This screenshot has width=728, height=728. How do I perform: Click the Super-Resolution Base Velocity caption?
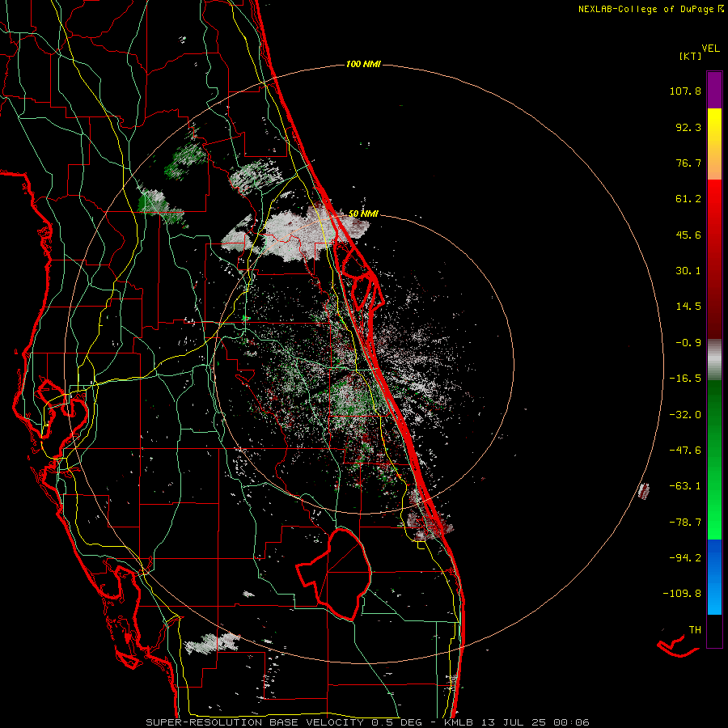point(367,722)
